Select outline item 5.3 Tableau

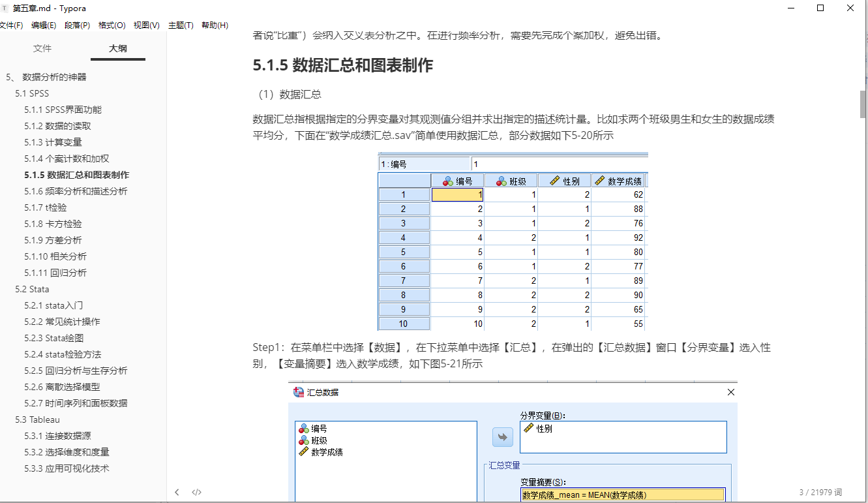coord(38,419)
